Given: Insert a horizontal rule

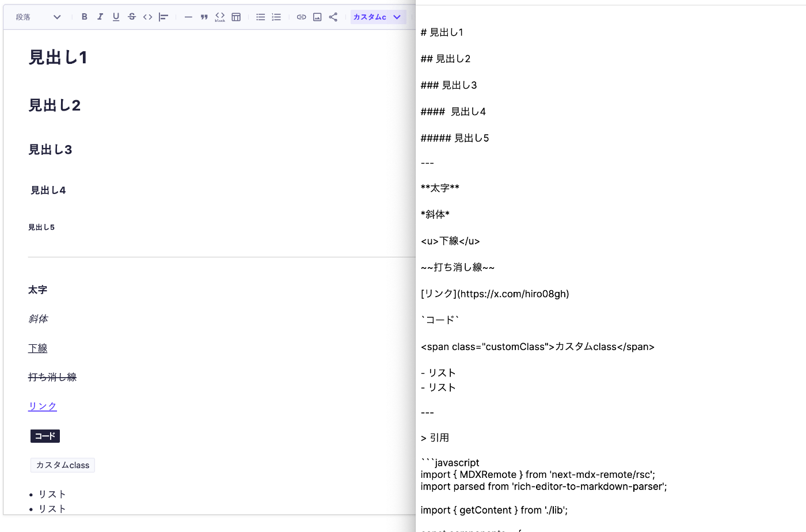Looking at the screenshot, I should coord(188,17).
